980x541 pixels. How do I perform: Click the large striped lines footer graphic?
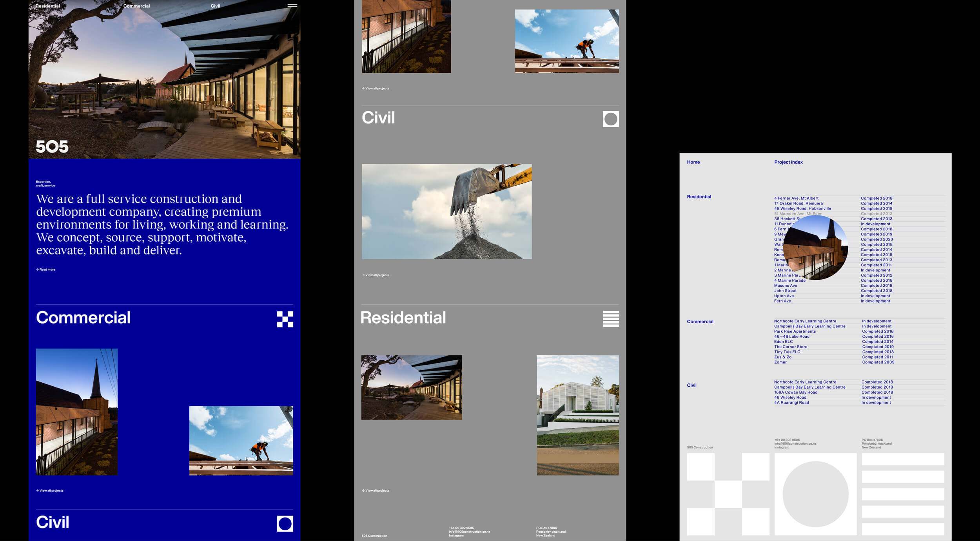[x=902, y=494]
